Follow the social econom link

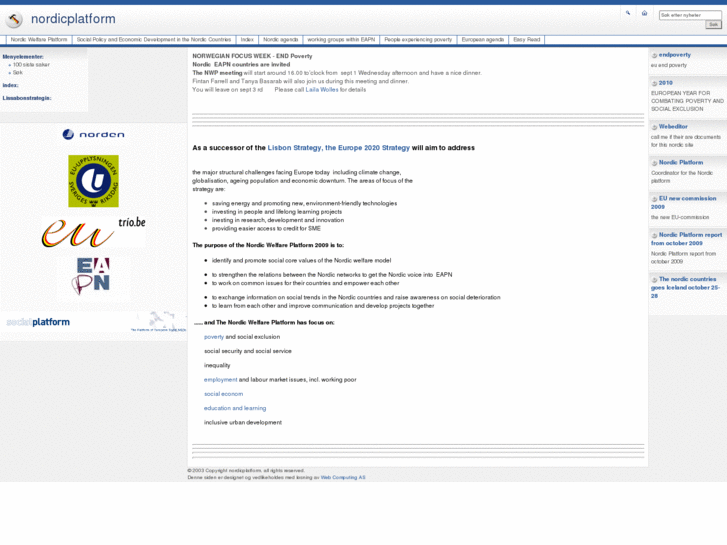tap(223, 394)
